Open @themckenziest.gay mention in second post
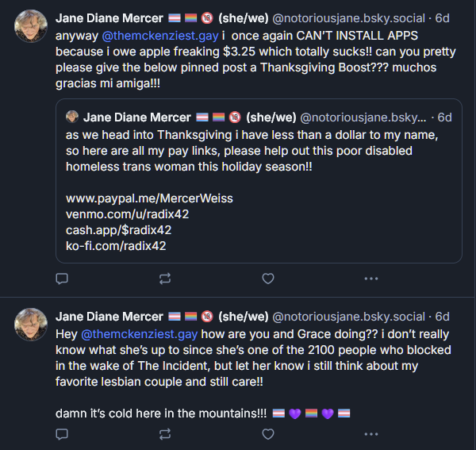 pyautogui.click(x=139, y=333)
